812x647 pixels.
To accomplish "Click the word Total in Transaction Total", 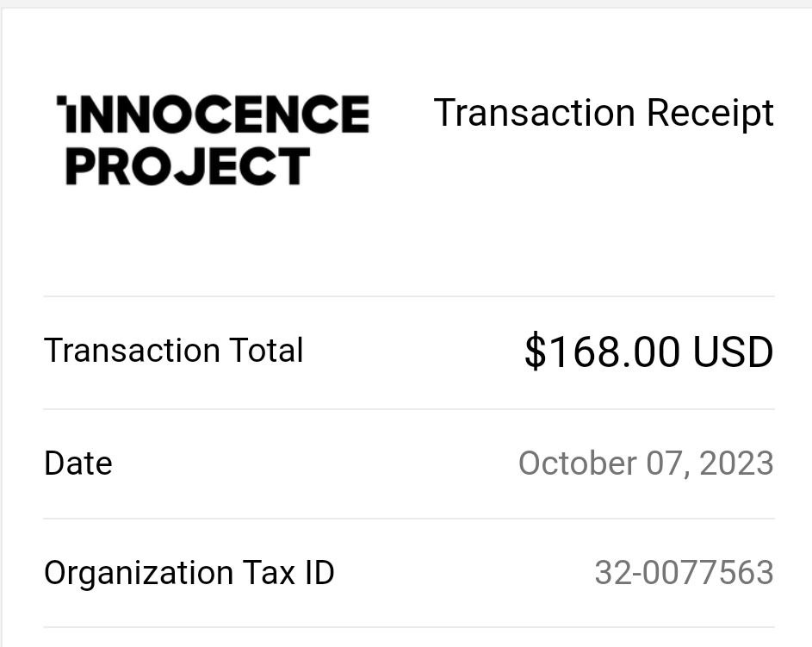I will coord(266,351).
